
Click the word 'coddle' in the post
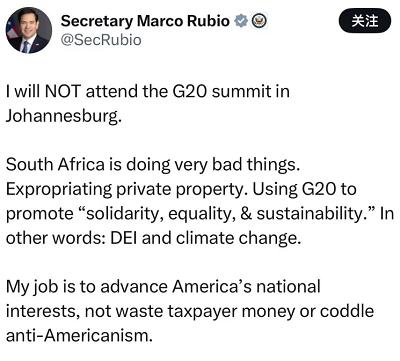point(347,311)
